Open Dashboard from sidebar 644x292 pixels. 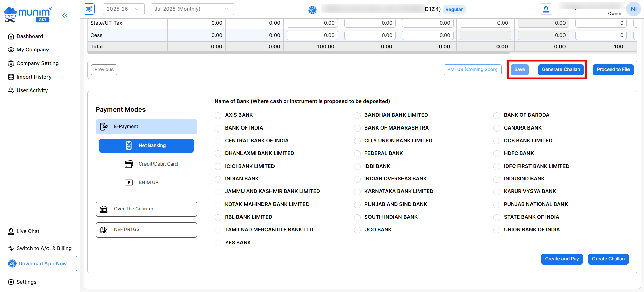point(30,36)
